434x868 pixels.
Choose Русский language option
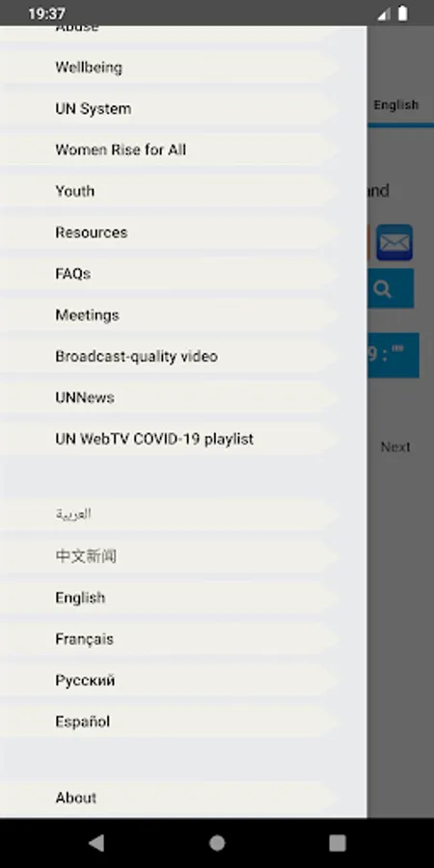tap(169, 680)
